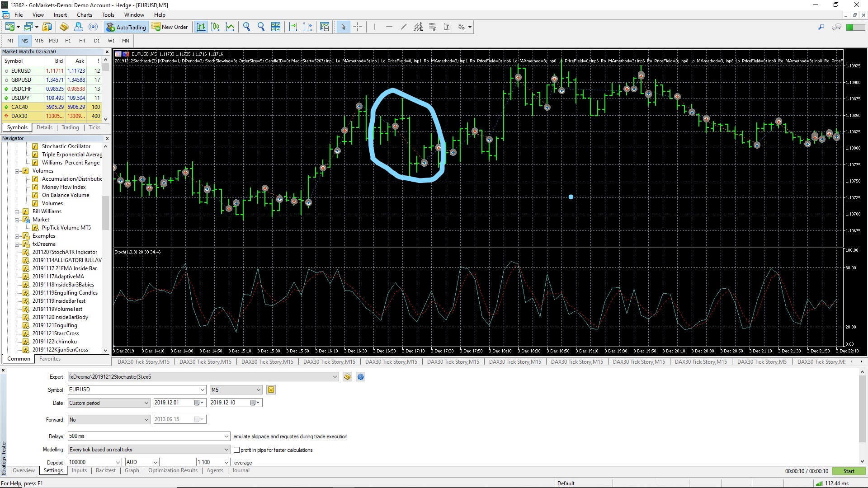Viewport: 868px width, 488px height.
Task: Switch chart to candlesticks mode
Action: tap(215, 27)
